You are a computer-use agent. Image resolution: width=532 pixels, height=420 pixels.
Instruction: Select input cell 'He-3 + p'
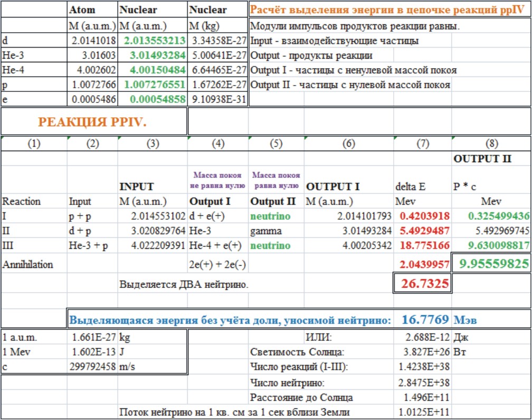point(93,246)
